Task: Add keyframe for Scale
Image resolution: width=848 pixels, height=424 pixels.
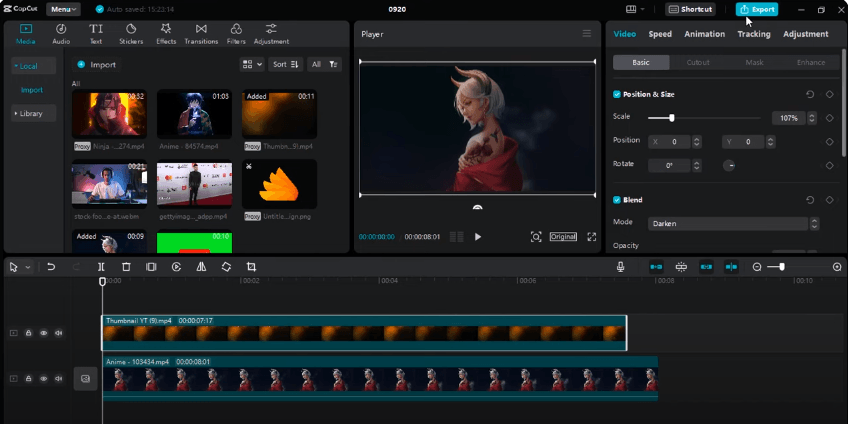Action: click(830, 118)
